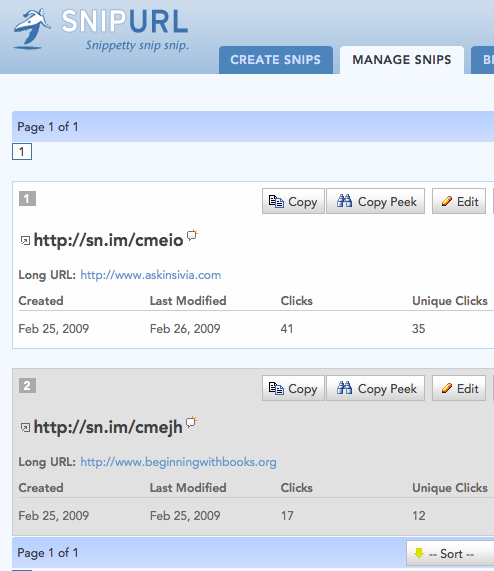This screenshot has width=494, height=571.
Task: Click Last Modified date Feb 26, 2009
Action: point(185,329)
